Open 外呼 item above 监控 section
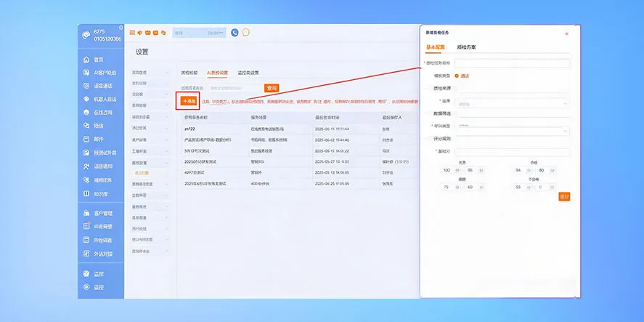 (x=98, y=254)
